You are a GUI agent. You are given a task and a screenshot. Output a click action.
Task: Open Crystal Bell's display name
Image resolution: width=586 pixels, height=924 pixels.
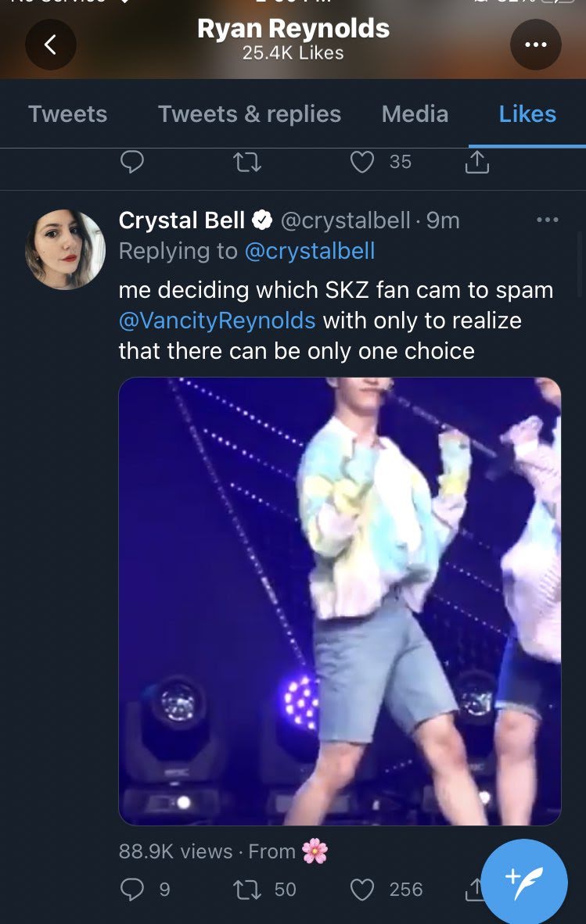pos(182,220)
